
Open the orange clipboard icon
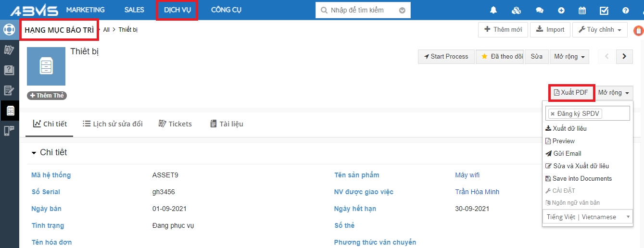click(638, 31)
